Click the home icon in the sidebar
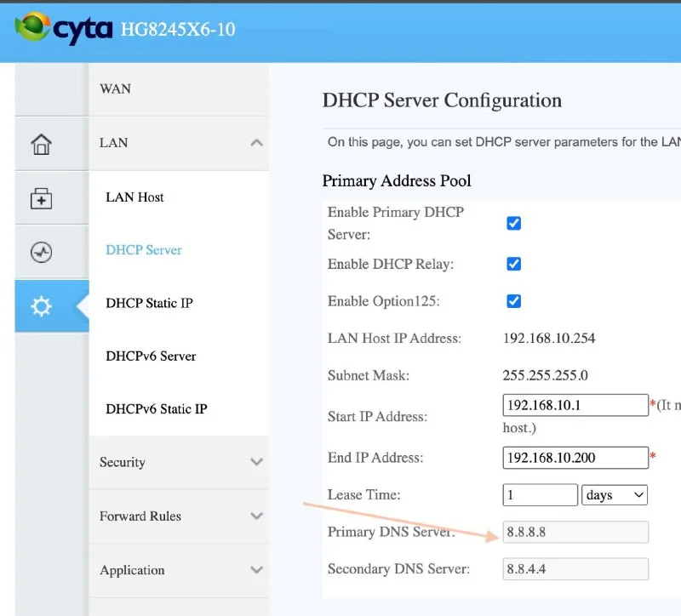Screen dimensions: 681x616 coord(41,144)
